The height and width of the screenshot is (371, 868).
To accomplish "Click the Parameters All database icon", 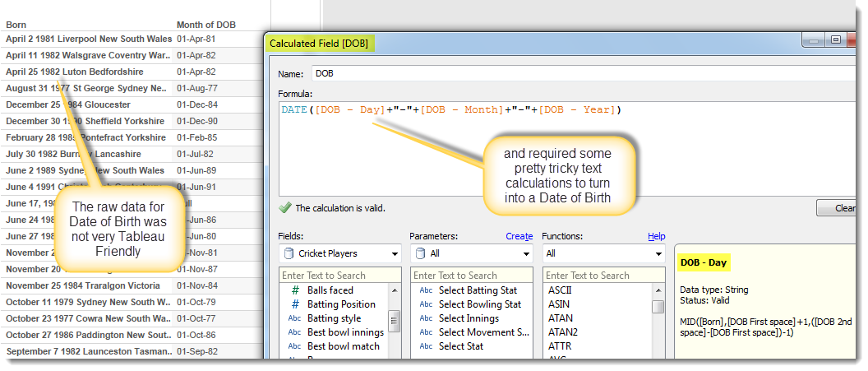I will [419, 254].
